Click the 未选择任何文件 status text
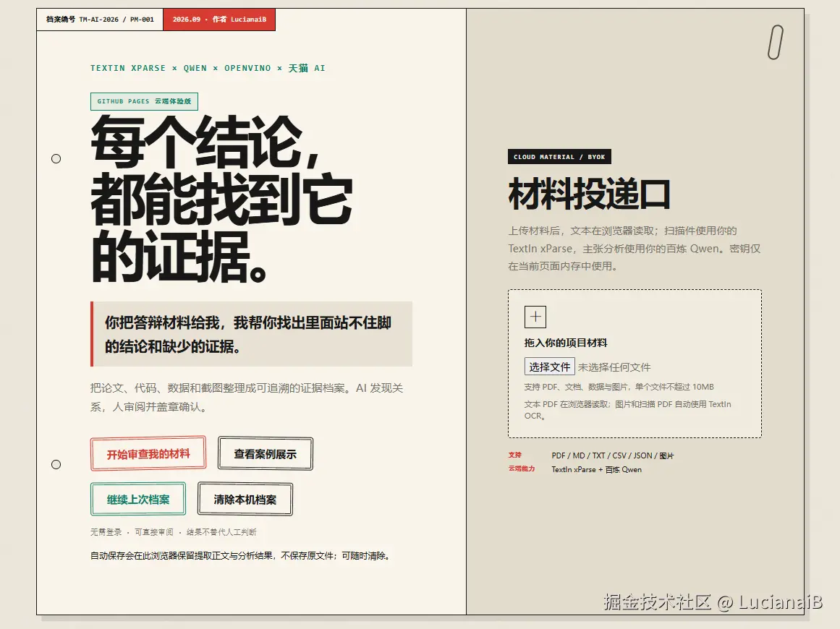This screenshot has width=840, height=629. [x=614, y=367]
